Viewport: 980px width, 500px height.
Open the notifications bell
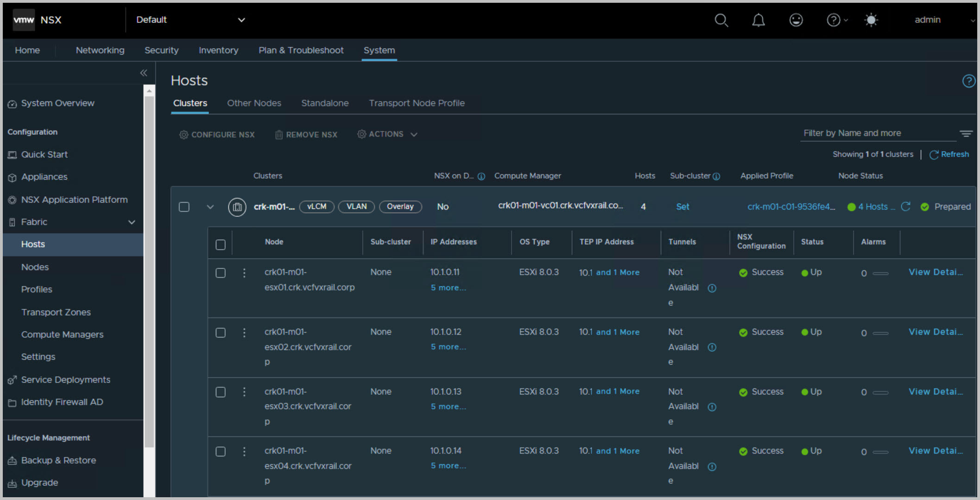click(758, 20)
